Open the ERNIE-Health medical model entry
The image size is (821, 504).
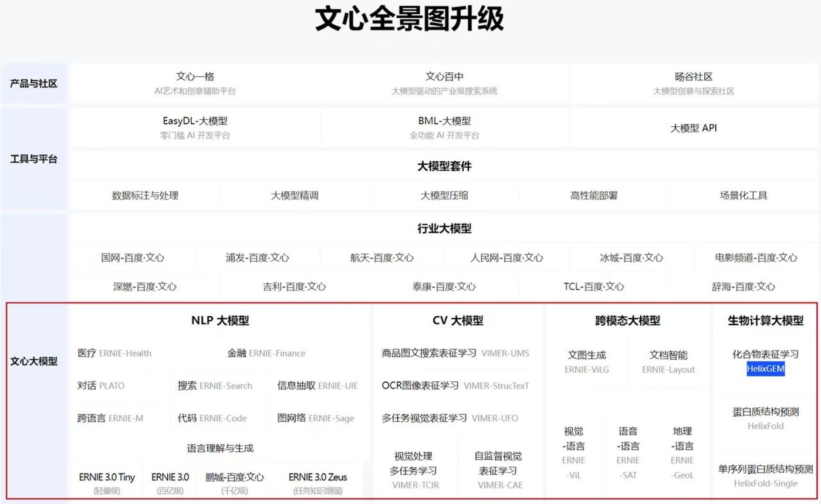click(x=125, y=353)
